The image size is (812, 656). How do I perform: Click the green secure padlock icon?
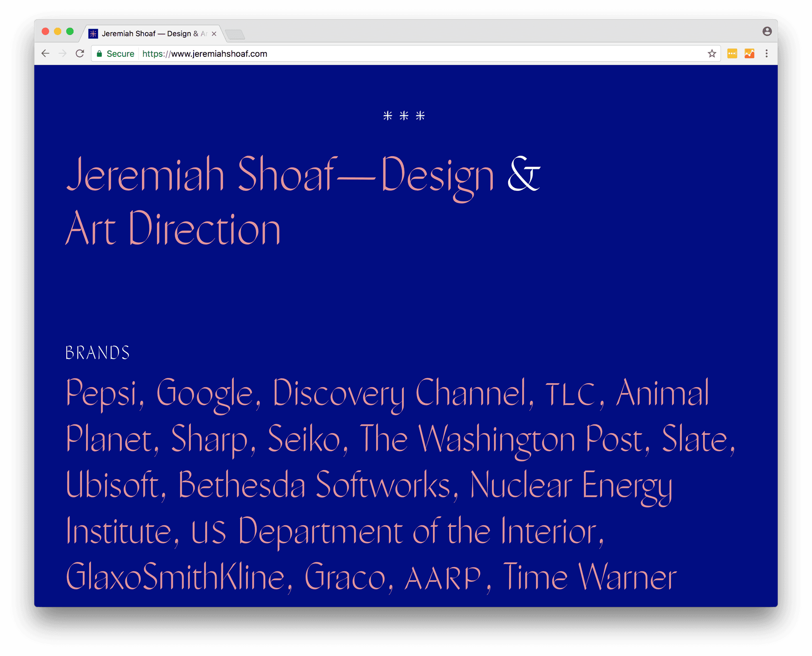tap(100, 54)
